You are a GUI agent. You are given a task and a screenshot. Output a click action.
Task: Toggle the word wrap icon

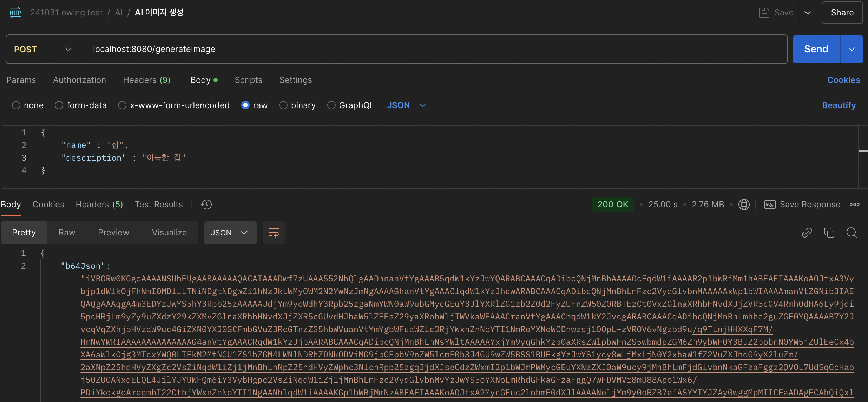tap(274, 233)
